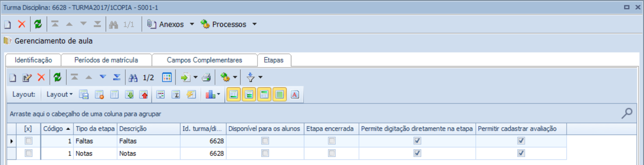Click the row indicator arrow for Faltas

click(11, 141)
